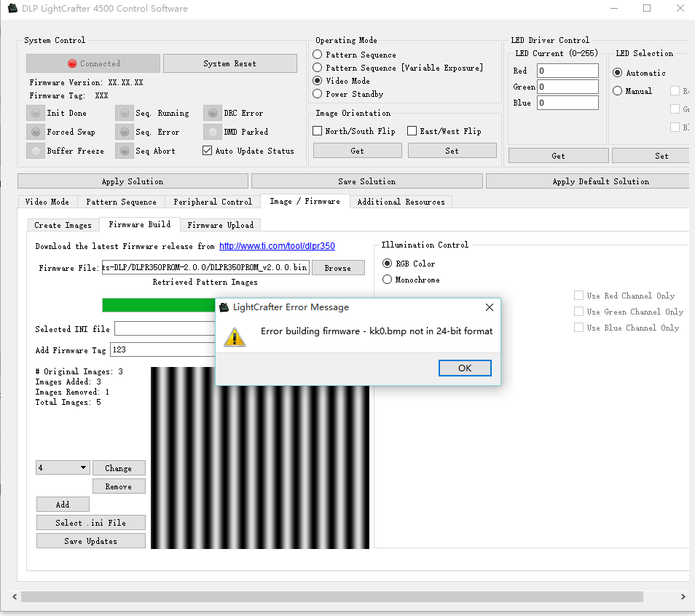Click the Add Firmware Tag field
This screenshot has height=616, width=695.
point(162,350)
